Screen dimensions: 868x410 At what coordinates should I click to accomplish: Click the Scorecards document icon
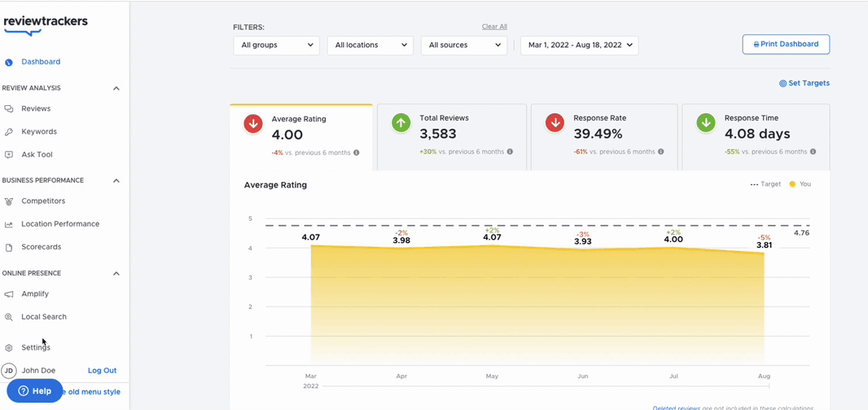click(x=9, y=247)
